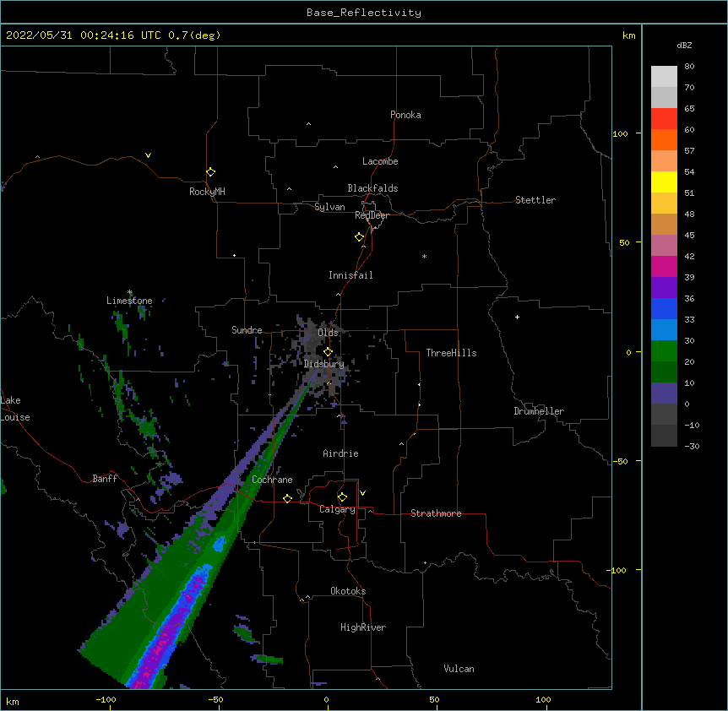Select the bright green swatch between 30 and 20 dBZ

click(x=664, y=351)
